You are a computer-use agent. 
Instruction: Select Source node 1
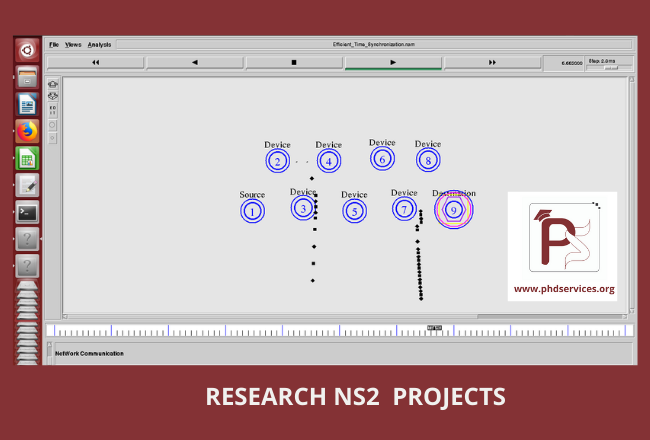(x=252, y=211)
